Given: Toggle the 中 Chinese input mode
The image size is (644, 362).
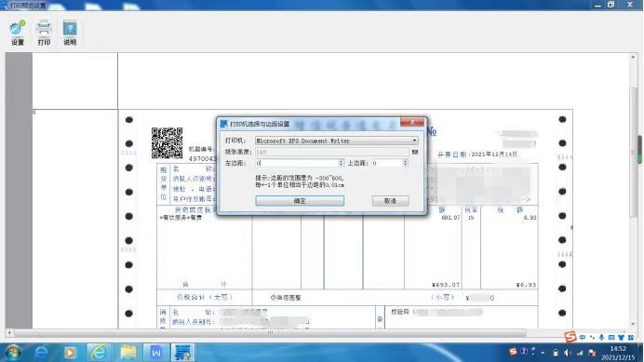Looking at the screenshot, I should coord(583,338).
